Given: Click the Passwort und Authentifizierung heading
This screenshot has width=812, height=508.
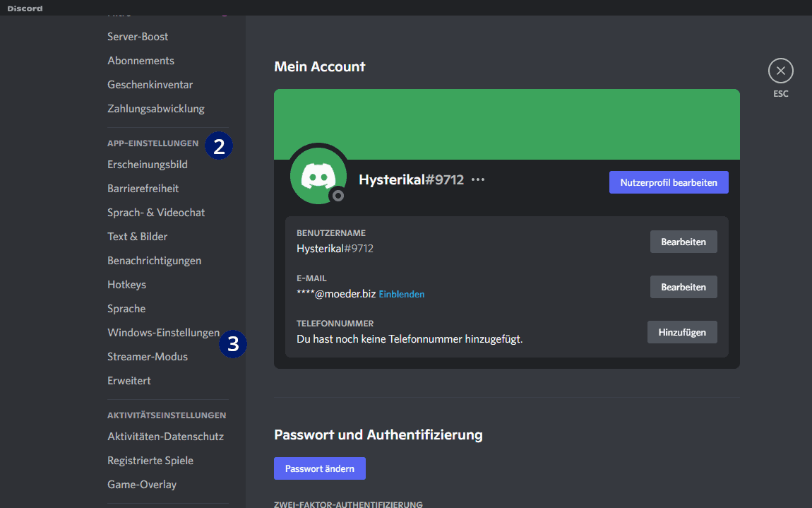Looking at the screenshot, I should click(378, 435).
